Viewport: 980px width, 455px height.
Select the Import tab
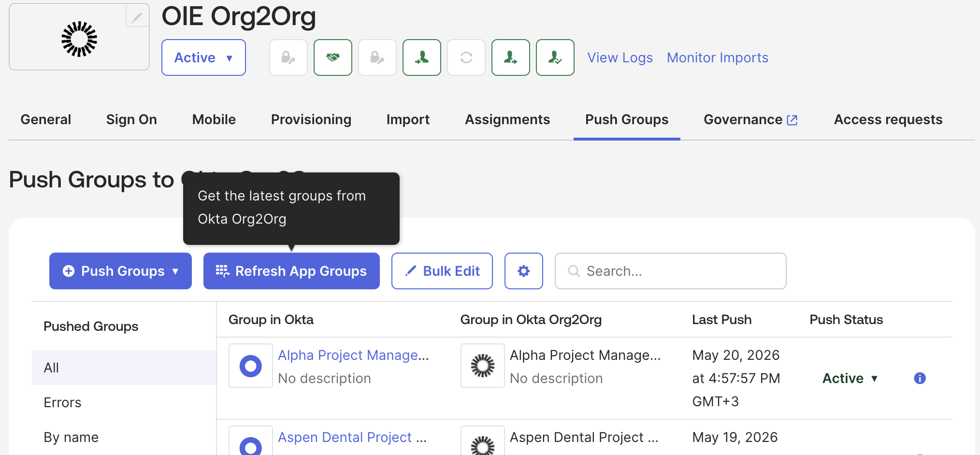pos(408,119)
